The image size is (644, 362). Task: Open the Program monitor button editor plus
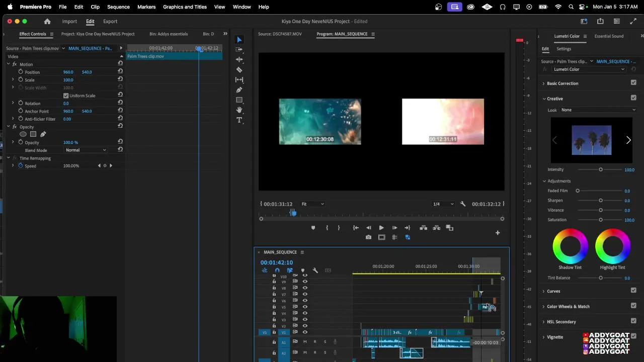498,233
